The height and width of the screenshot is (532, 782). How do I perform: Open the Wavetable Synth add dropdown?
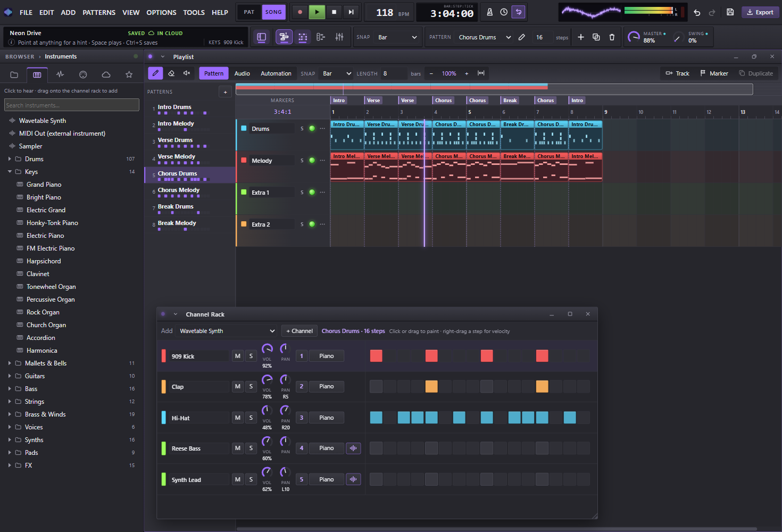(227, 331)
